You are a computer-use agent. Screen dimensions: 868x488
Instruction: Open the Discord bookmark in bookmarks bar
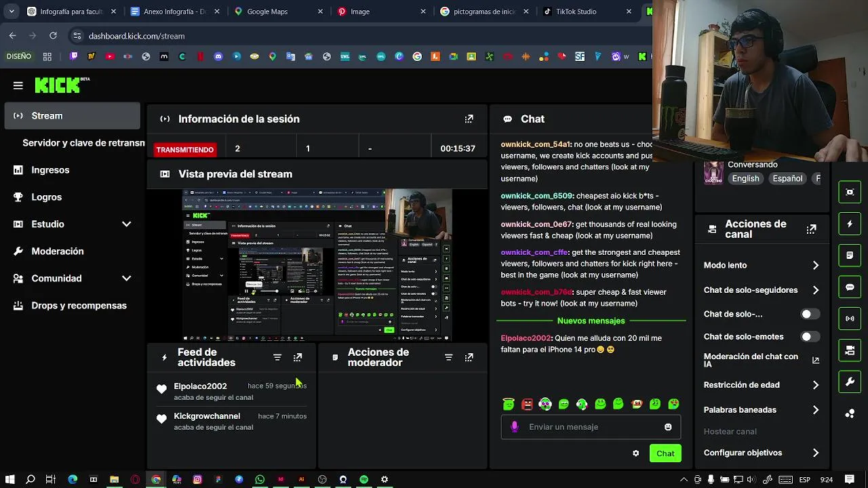tap(218, 57)
